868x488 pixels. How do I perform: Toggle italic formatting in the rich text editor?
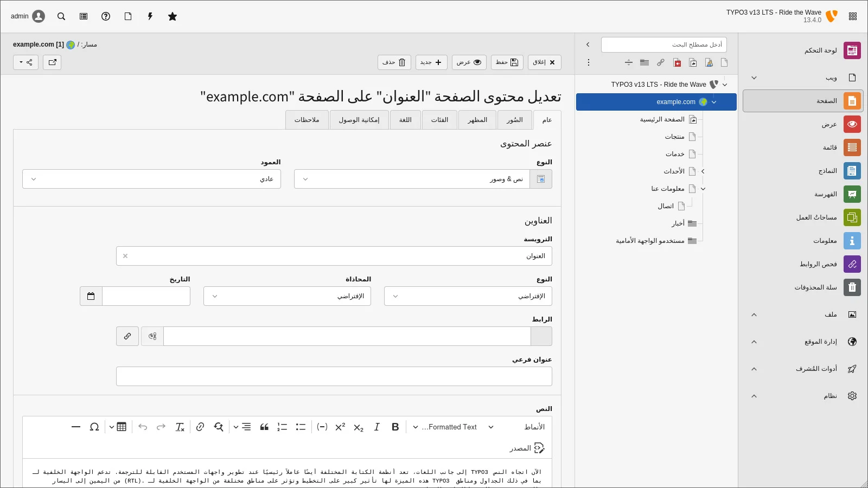pyautogui.click(x=376, y=427)
